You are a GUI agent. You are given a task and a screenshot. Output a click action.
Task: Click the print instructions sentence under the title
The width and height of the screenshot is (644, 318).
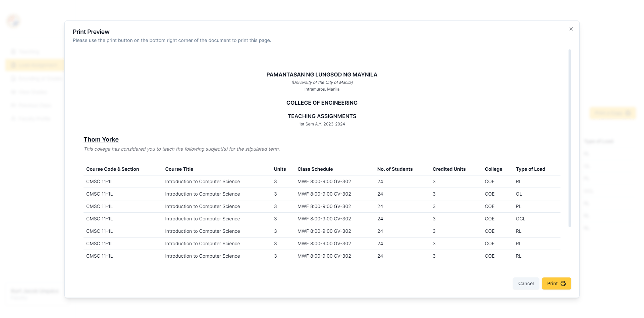[x=172, y=40]
